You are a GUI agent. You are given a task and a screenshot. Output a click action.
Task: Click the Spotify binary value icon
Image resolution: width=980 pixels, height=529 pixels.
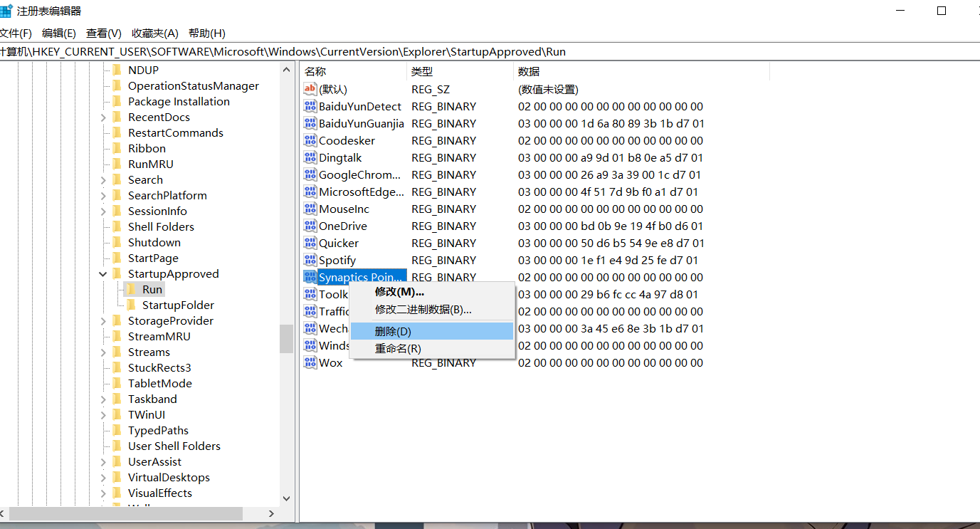(x=310, y=261)
